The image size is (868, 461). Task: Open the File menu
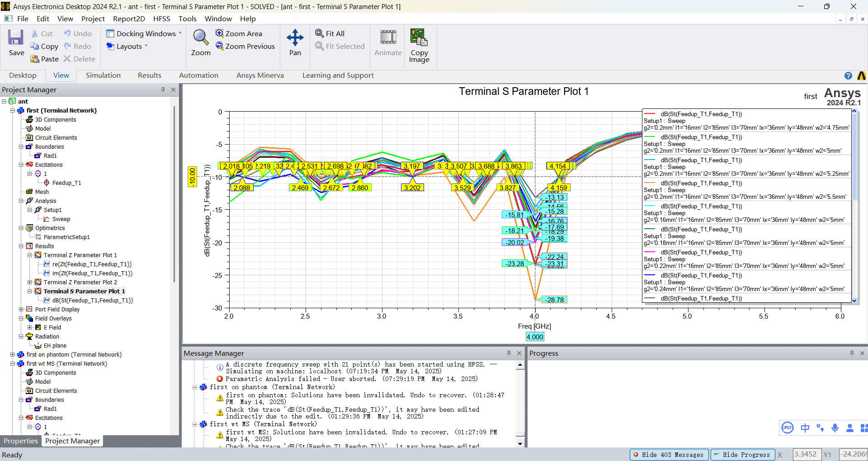[23, 19]
